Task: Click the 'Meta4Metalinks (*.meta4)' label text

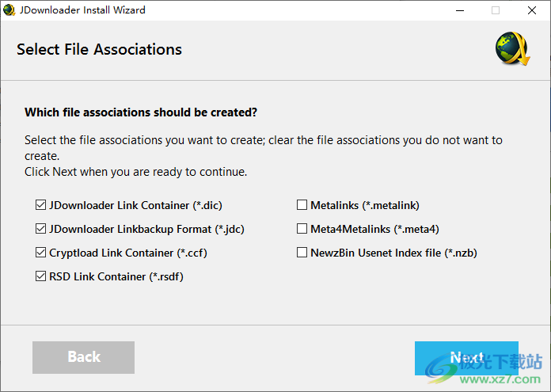Action: (374, 229)
